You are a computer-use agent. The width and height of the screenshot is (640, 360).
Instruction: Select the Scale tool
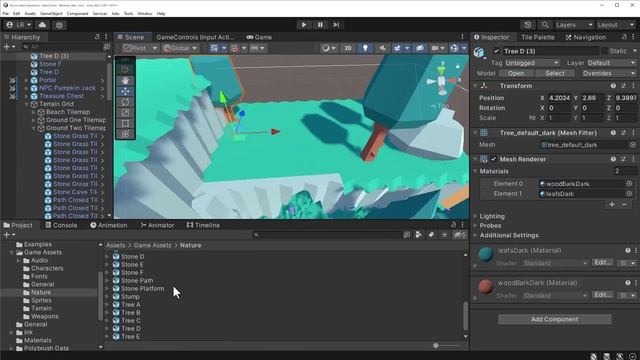coord(125,112)
